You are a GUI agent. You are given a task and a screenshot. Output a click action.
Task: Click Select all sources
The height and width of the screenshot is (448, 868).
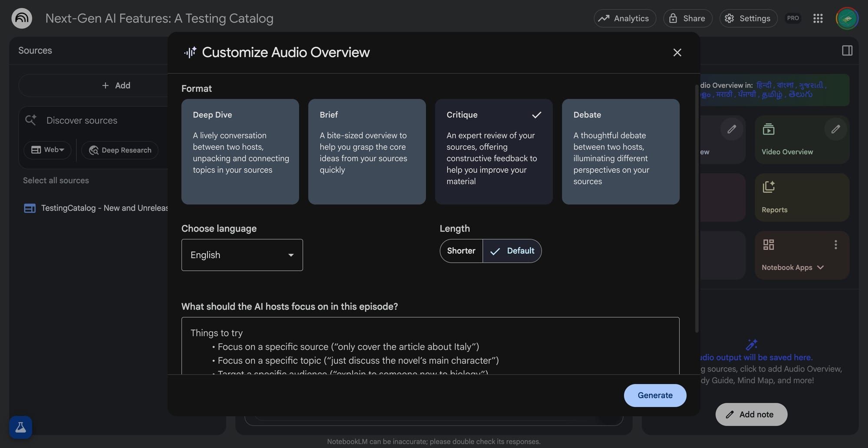click(56, 180)
